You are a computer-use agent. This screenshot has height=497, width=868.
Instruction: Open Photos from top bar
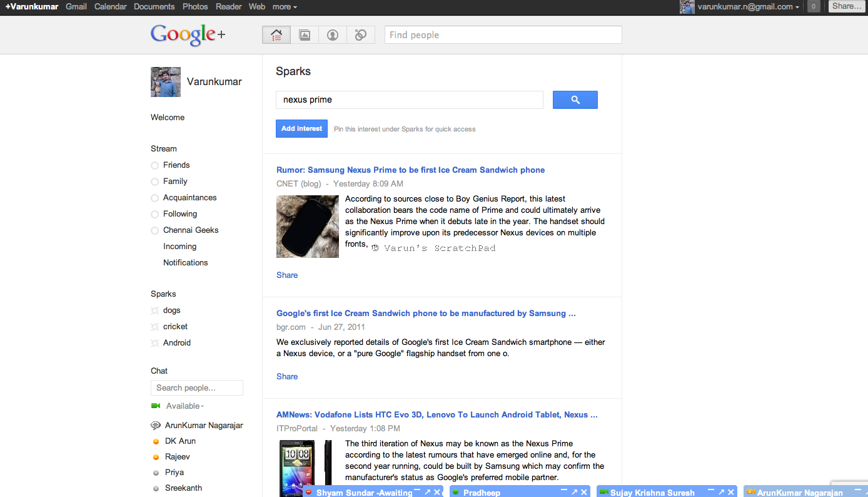coord(195,7)
